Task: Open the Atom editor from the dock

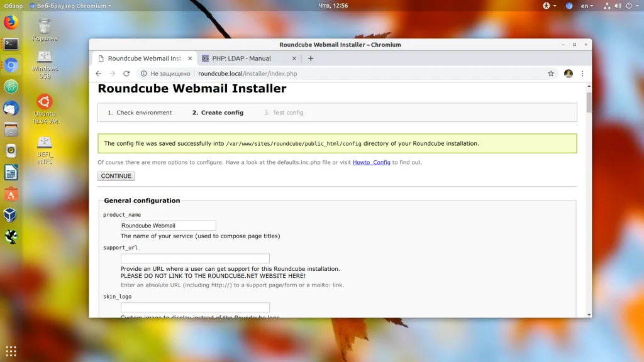Action: 11,87
